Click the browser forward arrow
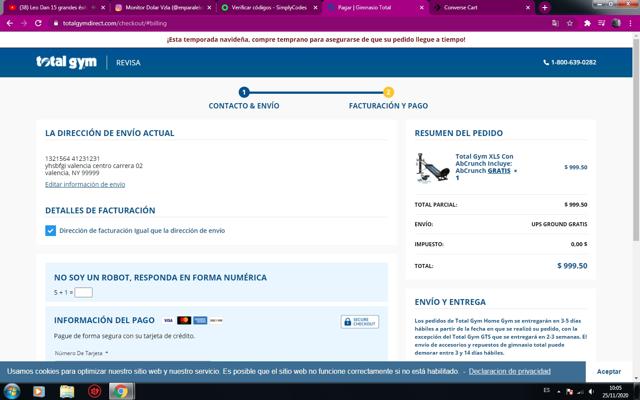Screen dimensions: 640x400 tap(24, 23)
